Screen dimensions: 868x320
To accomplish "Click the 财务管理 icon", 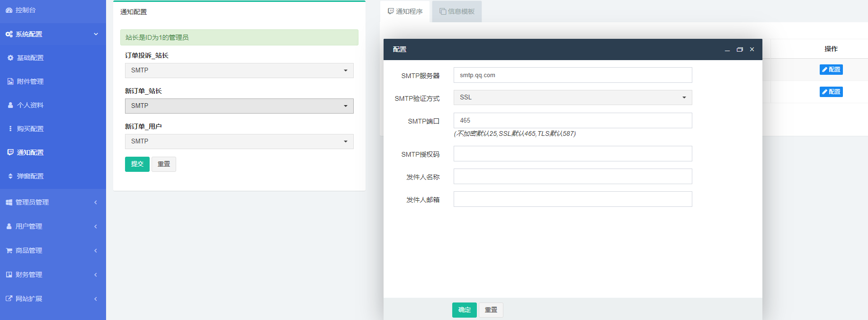I will point(9,275).
